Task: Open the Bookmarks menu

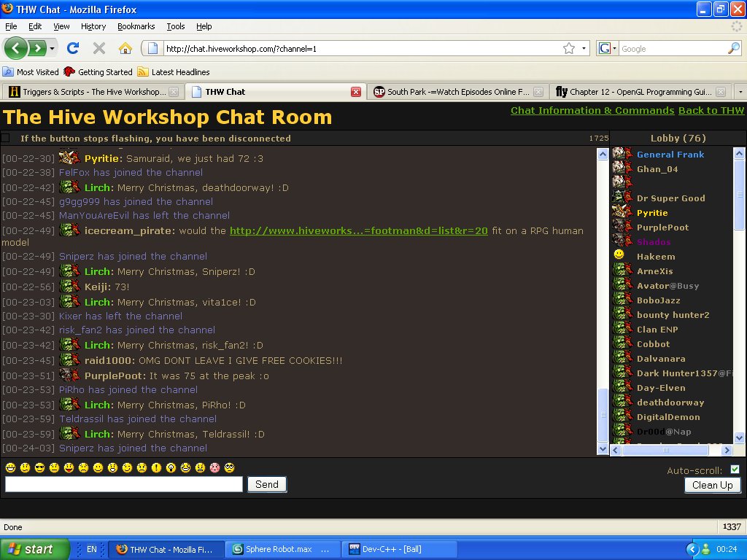Action: tap(136, 26)
